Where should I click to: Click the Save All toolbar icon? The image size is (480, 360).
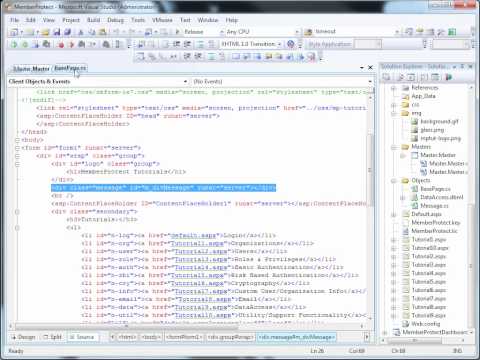click(x=67, y=32)
